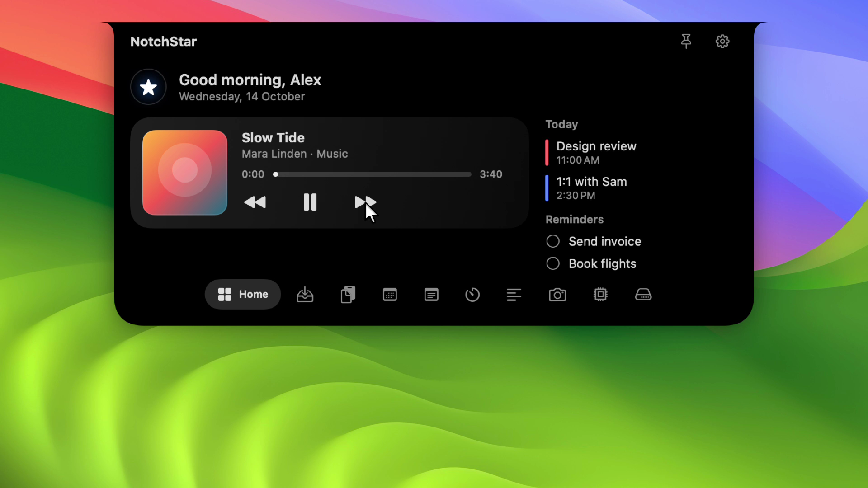Click the Send invoice reminder text
Viewport: 868px width, 488px height.
coord(605,241)
